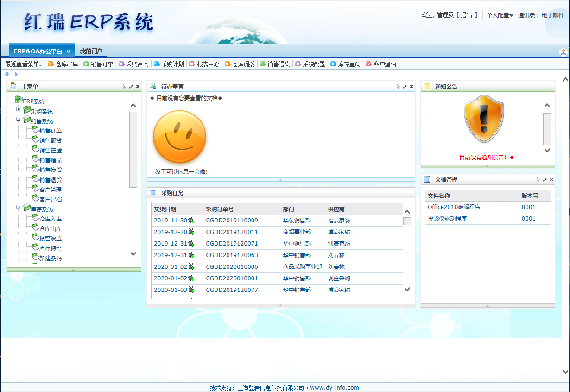Switch to the 我的门户 tab
Viewport: 570px width, 392px height.
91,51
